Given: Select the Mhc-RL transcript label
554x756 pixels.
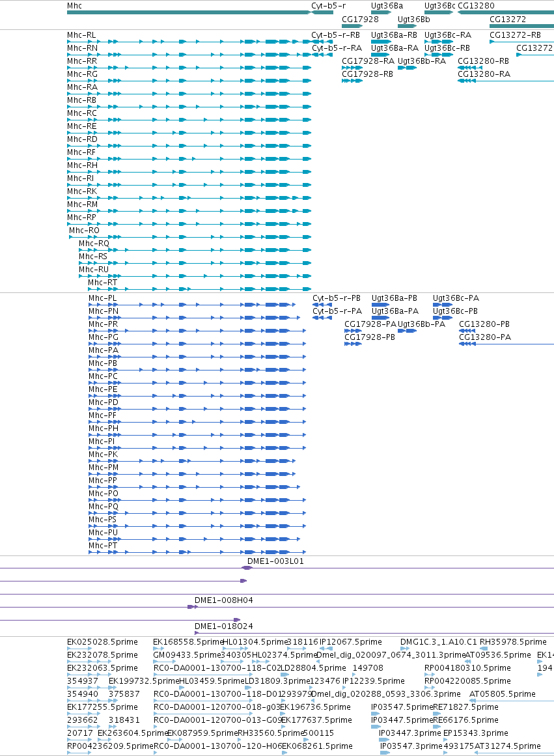Looking at the screenshot, I should click(x=81, y=35).
